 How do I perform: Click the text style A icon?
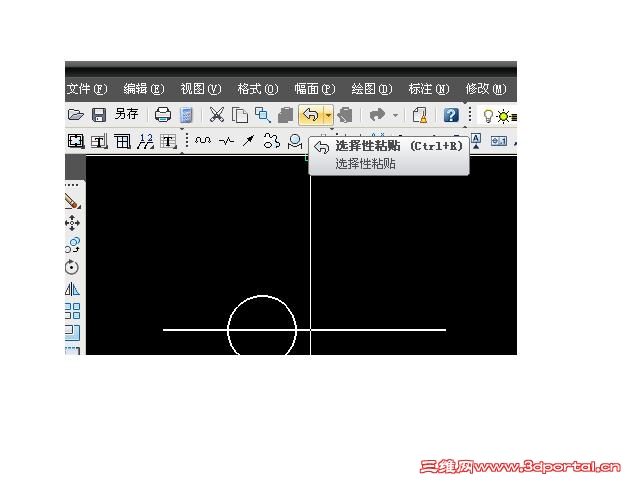pos(476,141)
